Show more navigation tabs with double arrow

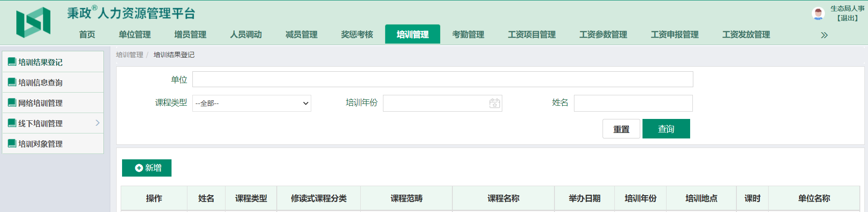pyautogui.click(x=824, y=35)
